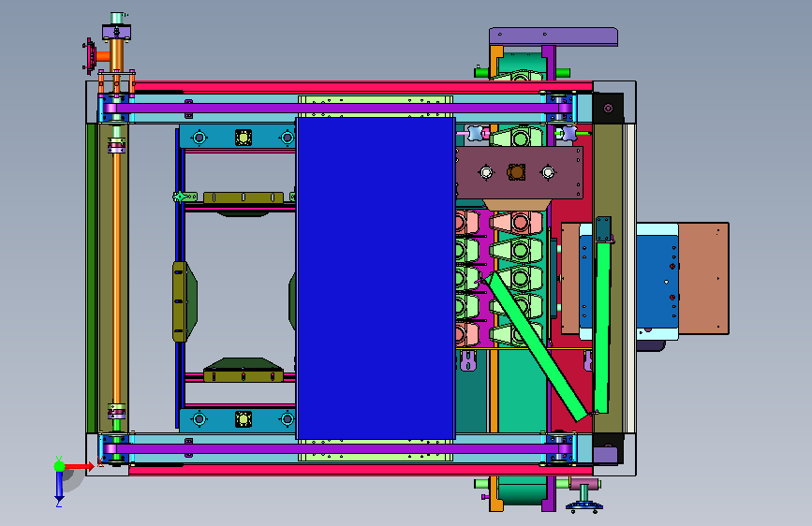The height and width of the screenshot is (526, 812).
Task: Select the lower purple horizontal bar
Action: pyautogui.click(x=338, y=449)
